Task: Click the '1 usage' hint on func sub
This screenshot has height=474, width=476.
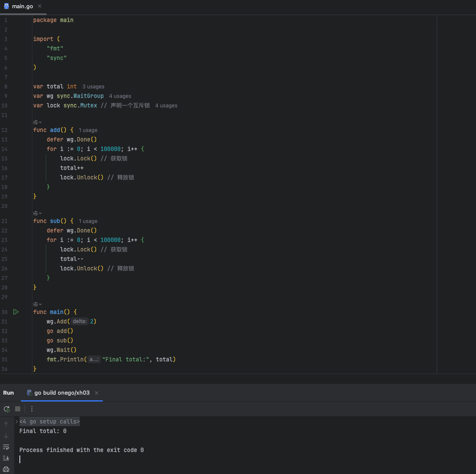Action: [88, 221]
